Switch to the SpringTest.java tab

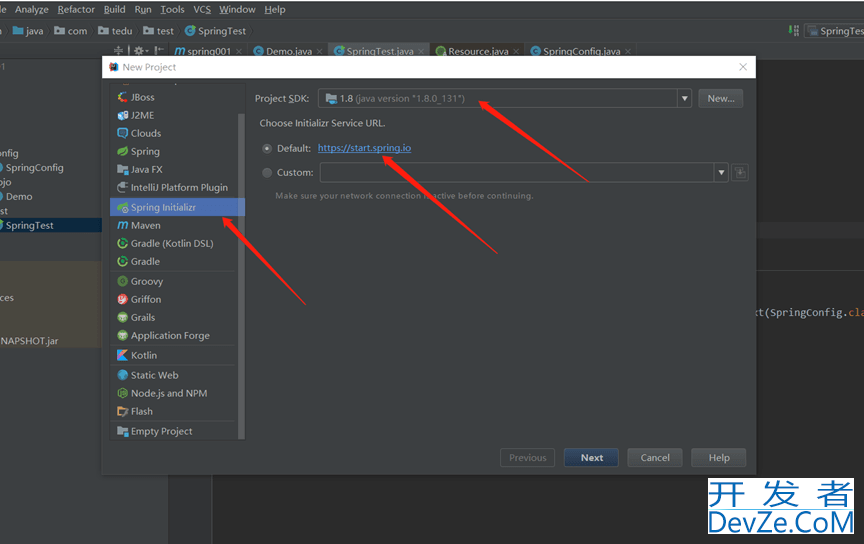point(379,51)
